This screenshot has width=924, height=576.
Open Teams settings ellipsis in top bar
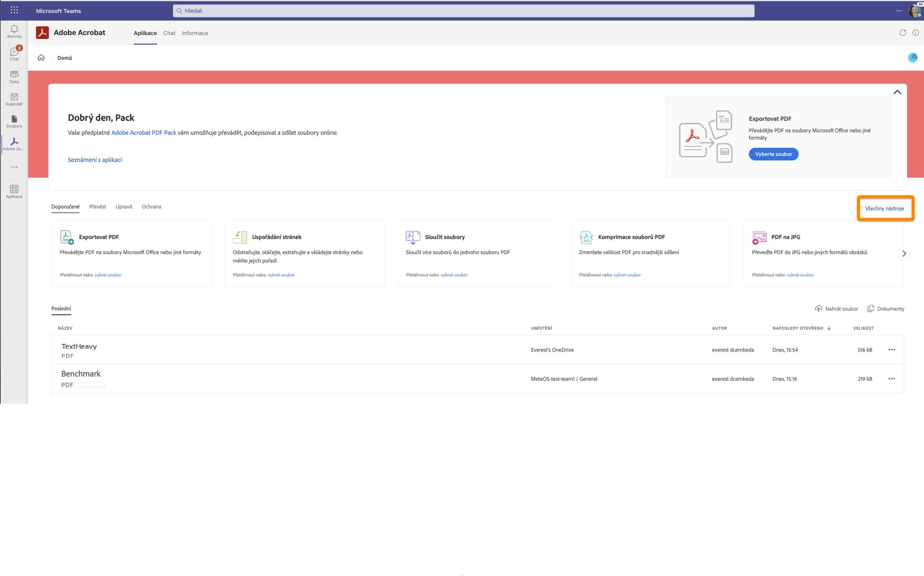(898, 11)
